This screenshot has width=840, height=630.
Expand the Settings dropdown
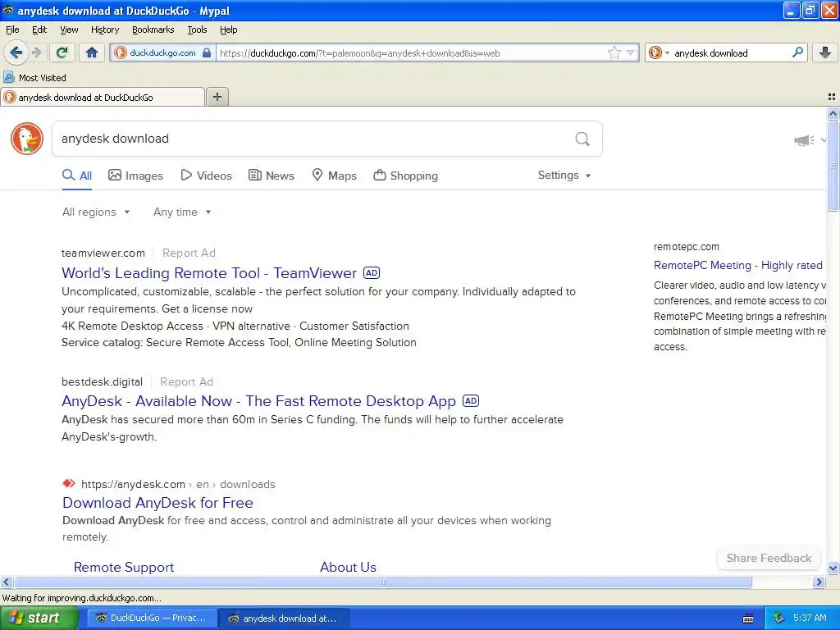564,176
